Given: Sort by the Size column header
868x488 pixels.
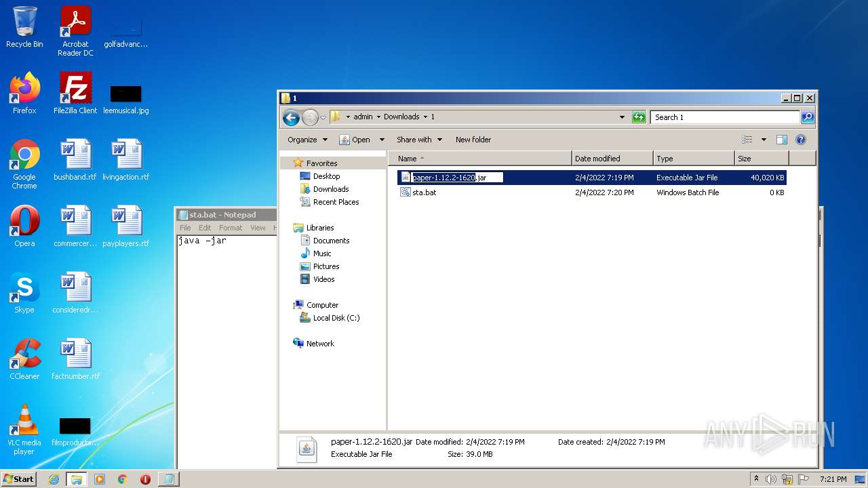Looking at the screenshot, I should tap(762, 159).
